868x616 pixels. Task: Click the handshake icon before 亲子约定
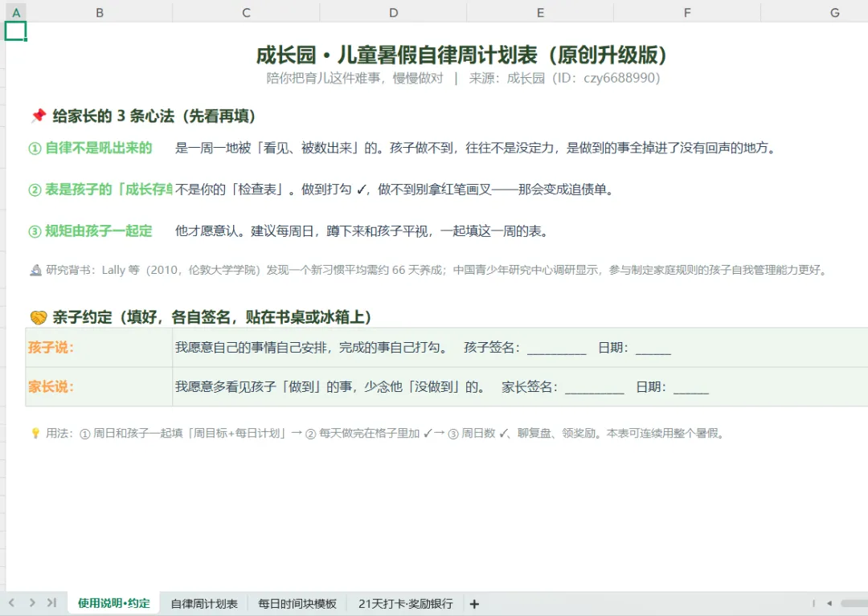click(39, 317)
